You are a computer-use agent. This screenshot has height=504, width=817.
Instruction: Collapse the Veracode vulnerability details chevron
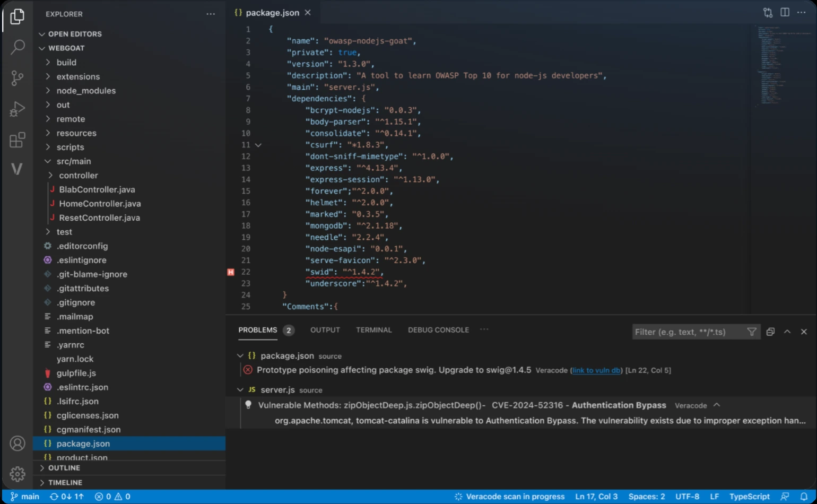(717, 405)
